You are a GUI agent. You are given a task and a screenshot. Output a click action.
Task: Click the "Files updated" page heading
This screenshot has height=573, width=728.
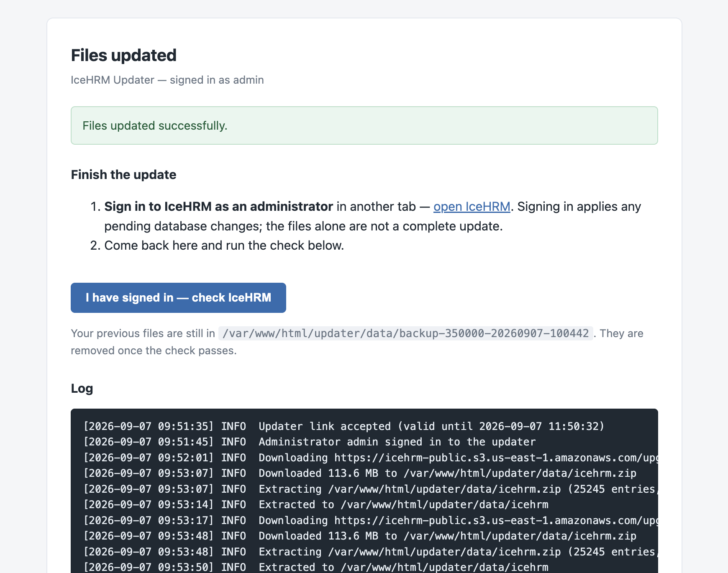point(124,55)
